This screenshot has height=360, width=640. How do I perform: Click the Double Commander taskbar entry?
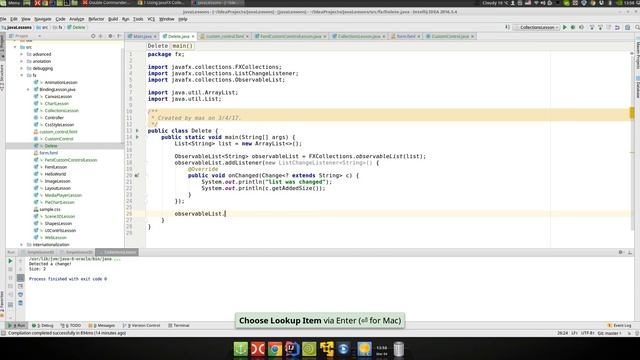[x=107, y=3]
